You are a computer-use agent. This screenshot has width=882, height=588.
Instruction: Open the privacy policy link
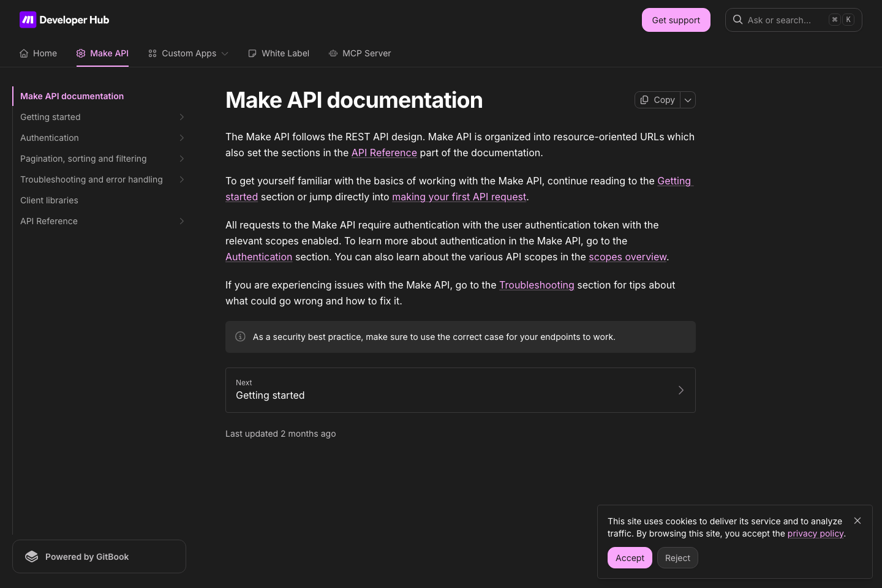[815, 533]
